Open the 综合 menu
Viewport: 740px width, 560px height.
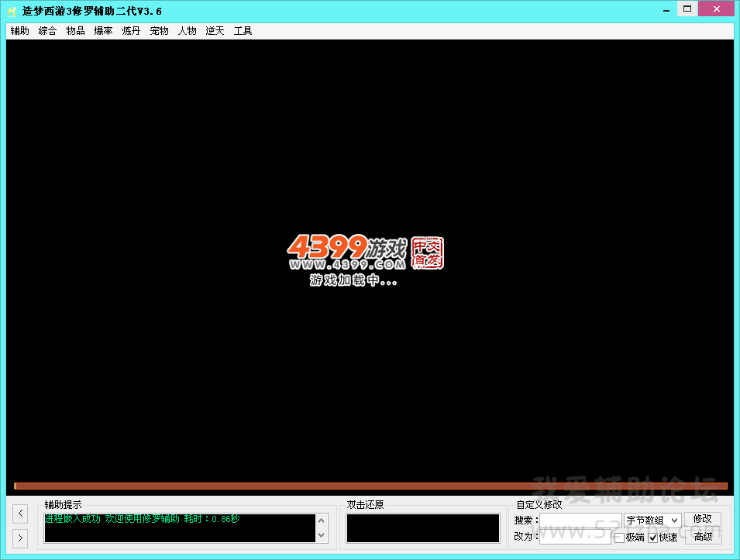[x=47, y=31]
